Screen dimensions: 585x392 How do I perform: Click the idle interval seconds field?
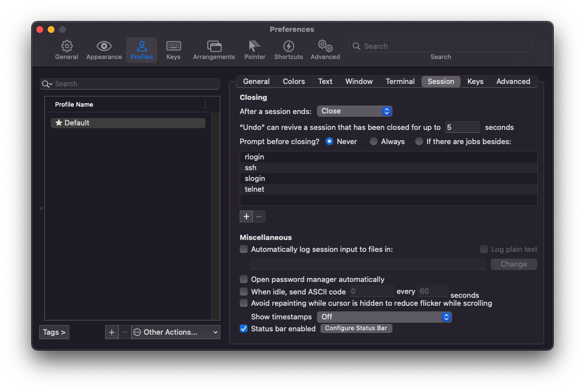pos(433,292)
